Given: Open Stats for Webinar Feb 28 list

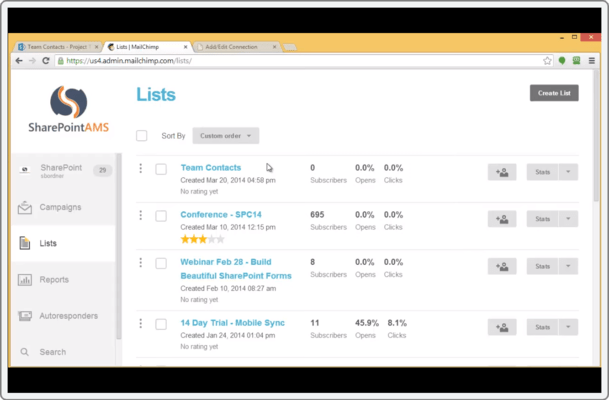Looking at the screenshot, I should coord(543,266).
